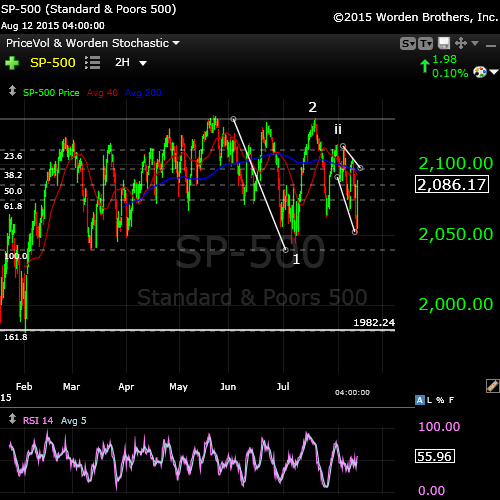Screen dimensions: 500x500
Task: Switch to the L logarithmic scale toggle
Action: [x=429, y=400]
